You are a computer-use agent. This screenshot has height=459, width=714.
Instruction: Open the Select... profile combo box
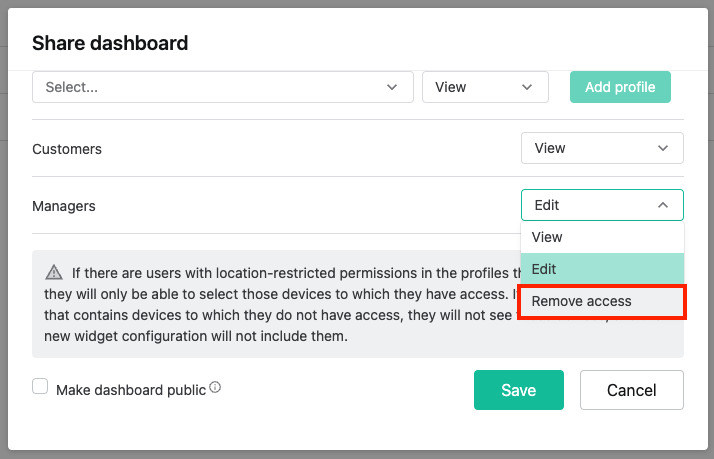(x=210, y=87)
